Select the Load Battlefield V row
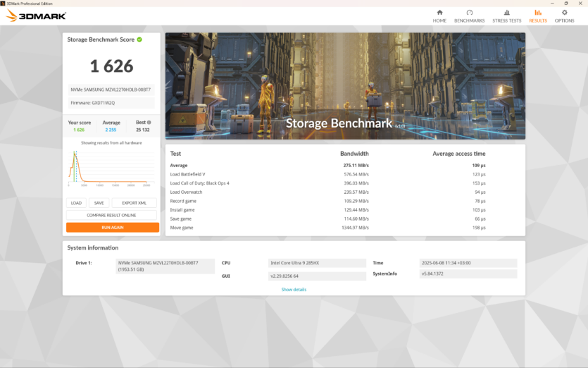The height and width of the screenshot is (368, 588). click(327, 174)
